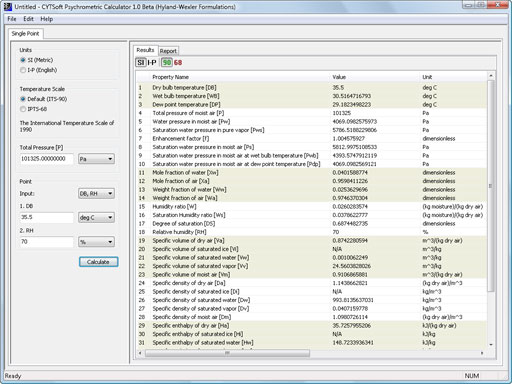Select Specific density of saturated water [Dw] row
Image resolution: width=512 pixels, height=384 pixels.
coord(311,300)
